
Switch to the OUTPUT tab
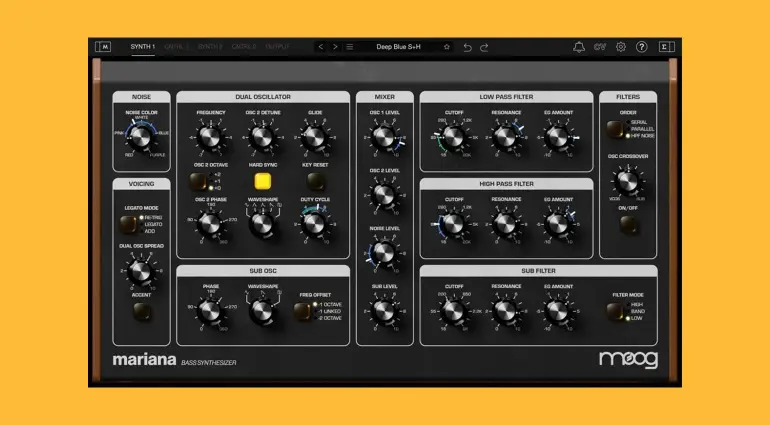(277, 47)
